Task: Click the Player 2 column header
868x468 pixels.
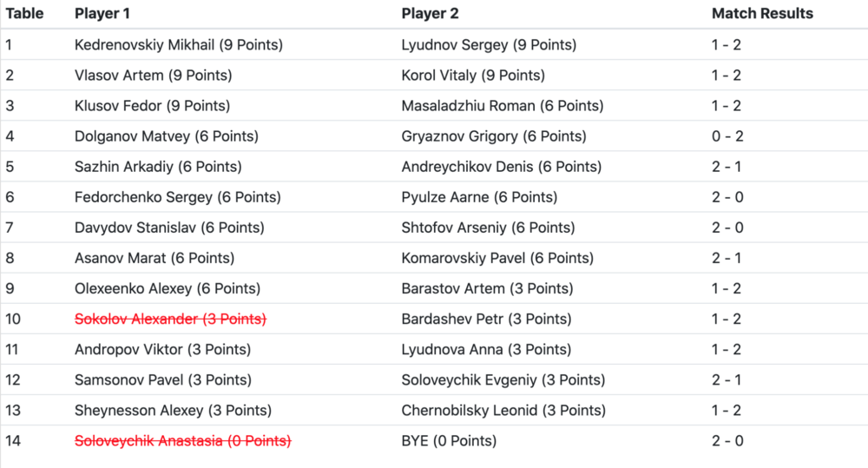Action: click(x=431, y=14)
